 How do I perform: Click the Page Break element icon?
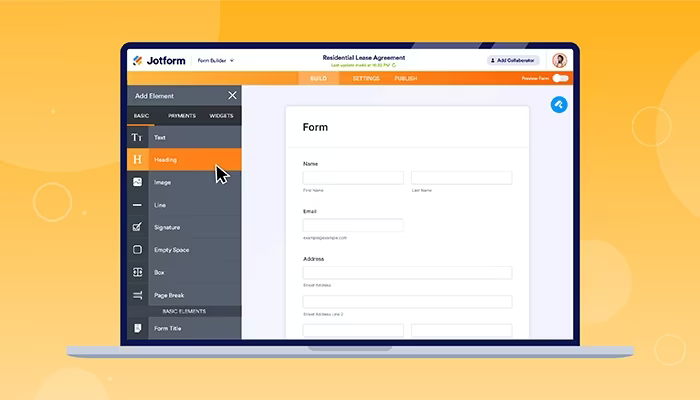138,295
